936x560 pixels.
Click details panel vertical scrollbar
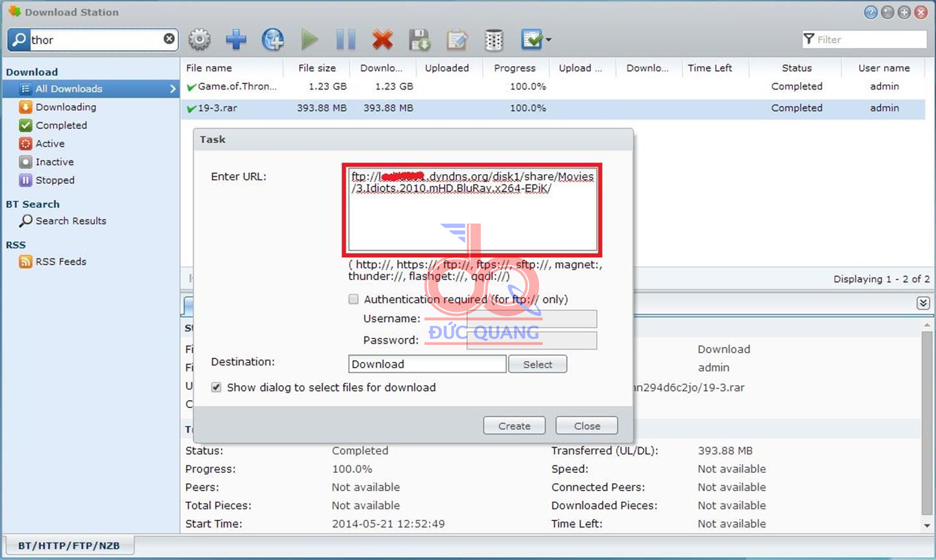(x=926, y=422)
